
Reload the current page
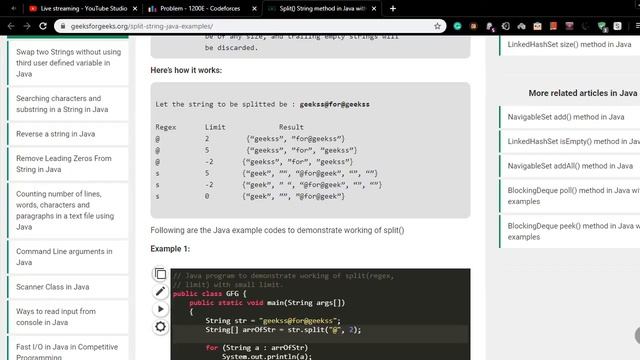click(43, 26)
